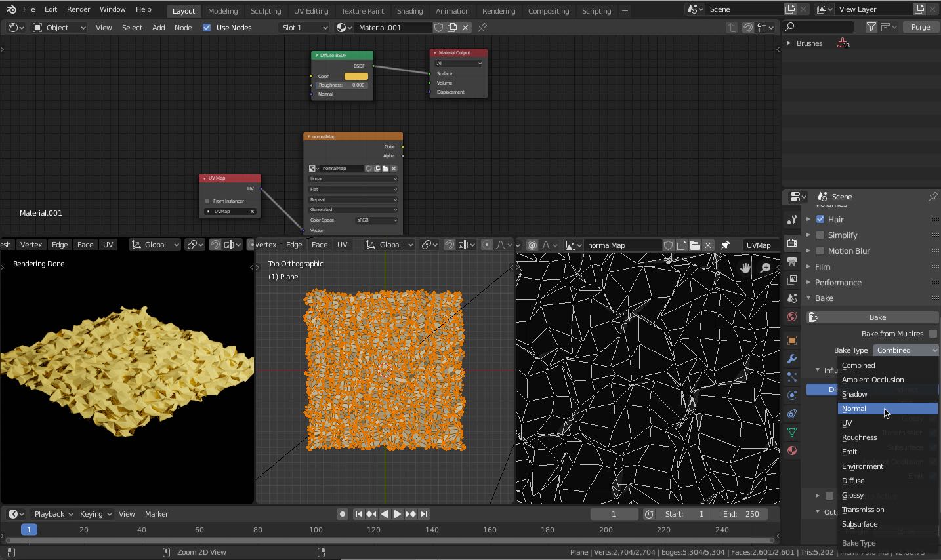Screen dimensions: 941x560
Task: Open image file for normalMap slot
Action: [x=695, y=245]
